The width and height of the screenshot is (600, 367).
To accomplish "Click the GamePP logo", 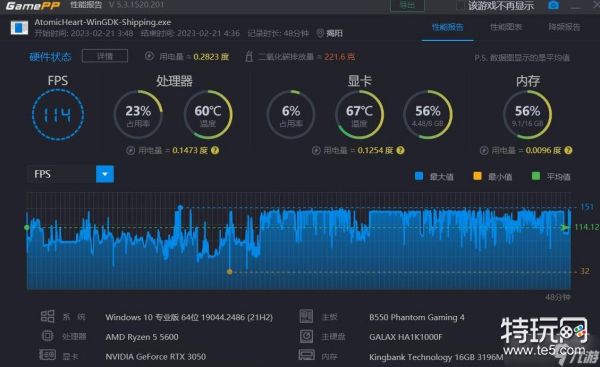I will click(x=33, y=5).
